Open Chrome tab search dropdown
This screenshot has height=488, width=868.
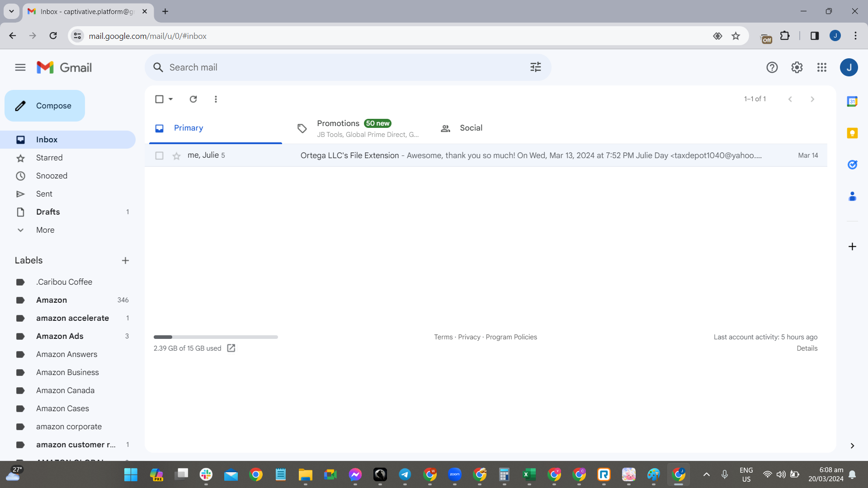tap(11, 11)
